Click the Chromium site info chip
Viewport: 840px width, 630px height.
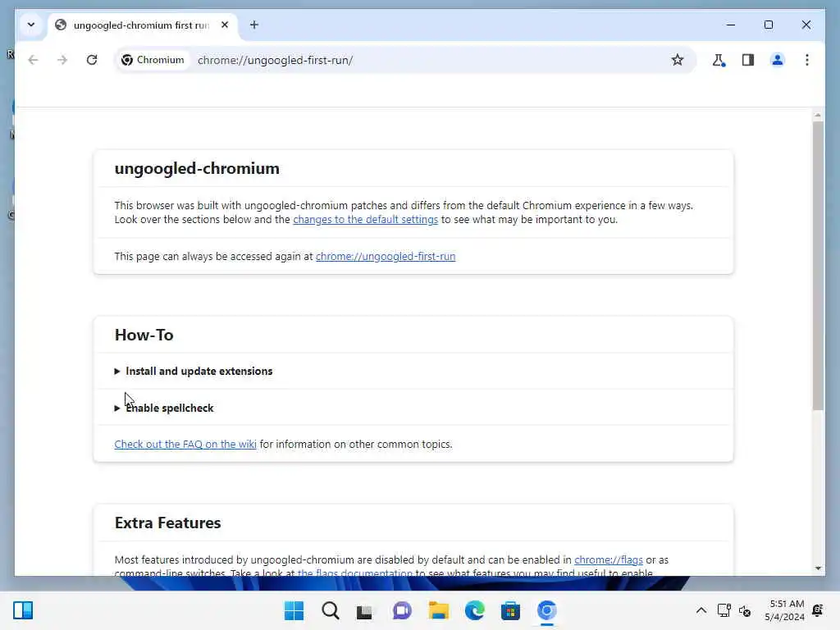(153, 60)
